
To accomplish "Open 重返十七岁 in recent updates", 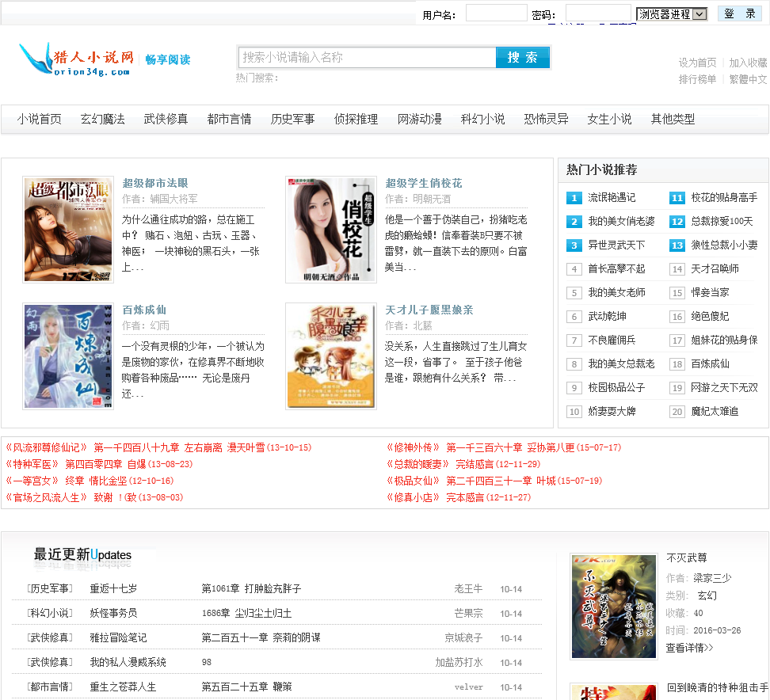I will (x=113, y=588).
